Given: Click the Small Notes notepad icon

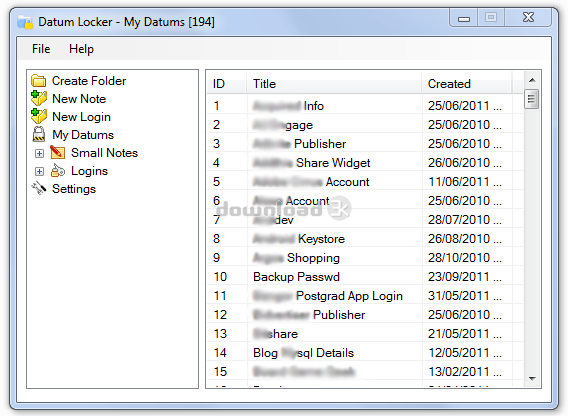Looking at the screenshot, I should [57, 153].
